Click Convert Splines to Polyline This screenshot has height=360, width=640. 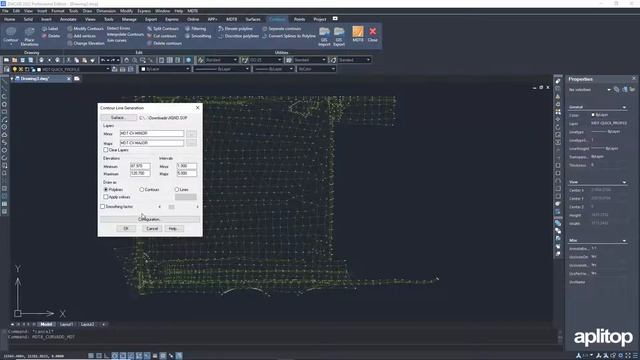pos(289,36)
